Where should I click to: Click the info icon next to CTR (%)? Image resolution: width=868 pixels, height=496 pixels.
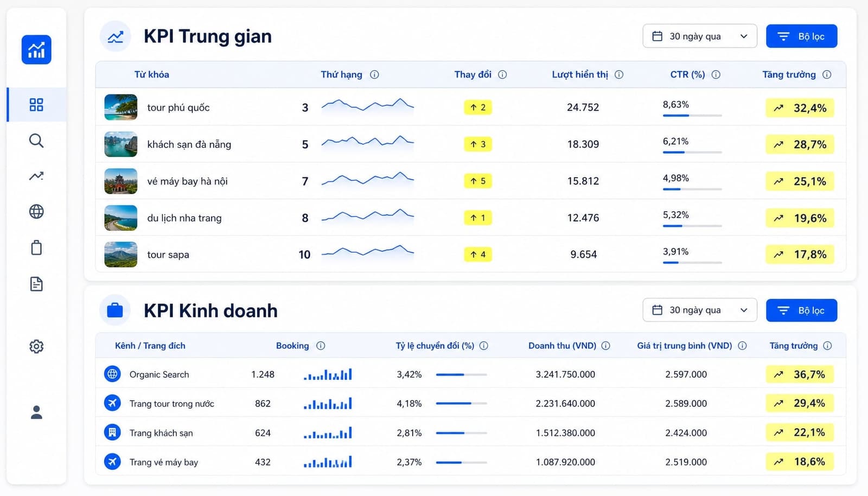point(716,74)
